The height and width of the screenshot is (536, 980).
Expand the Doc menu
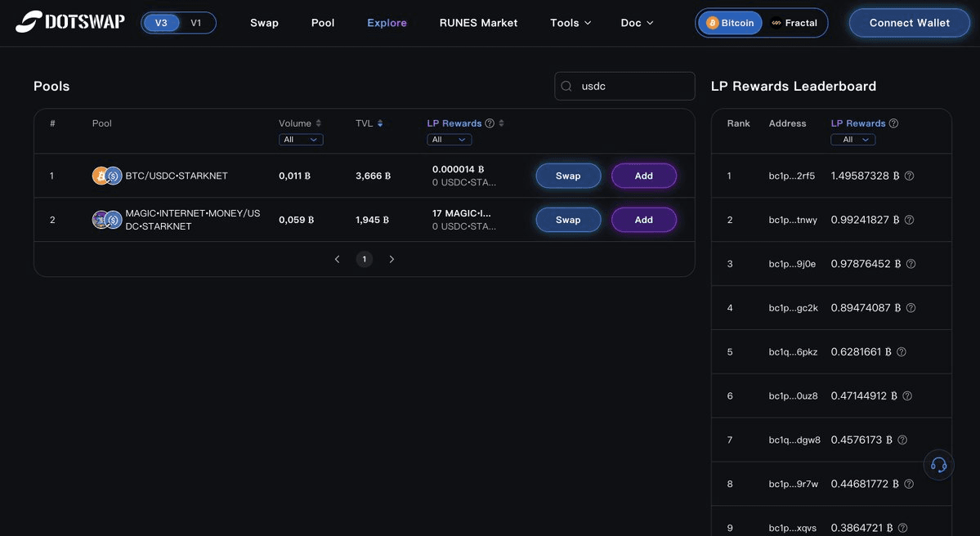tap(637, 23)
